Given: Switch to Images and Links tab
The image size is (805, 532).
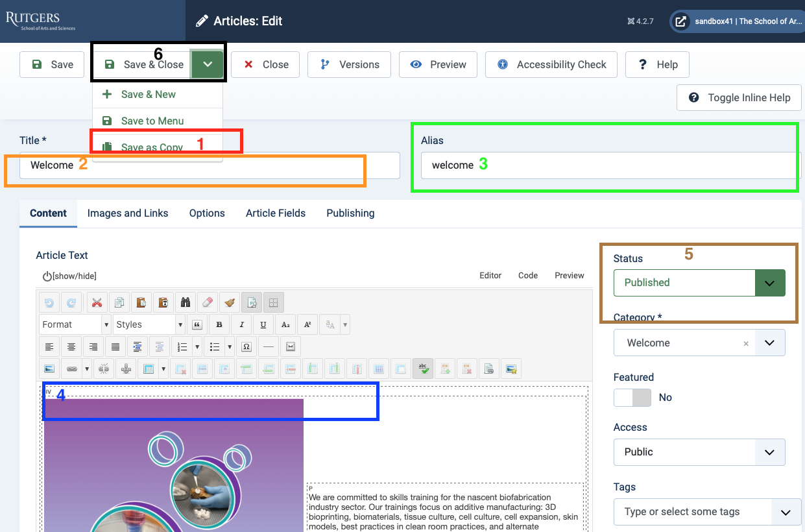Looking at the screenshot, I should point(128,213).
